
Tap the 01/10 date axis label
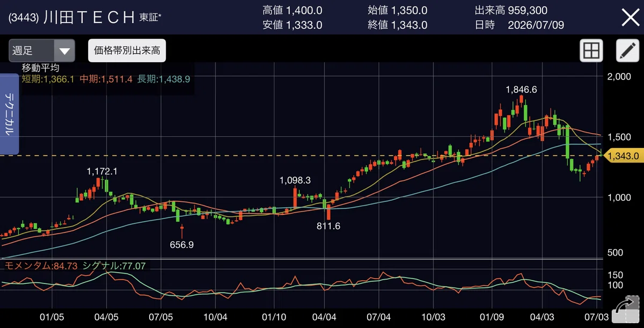pos(274,317)
